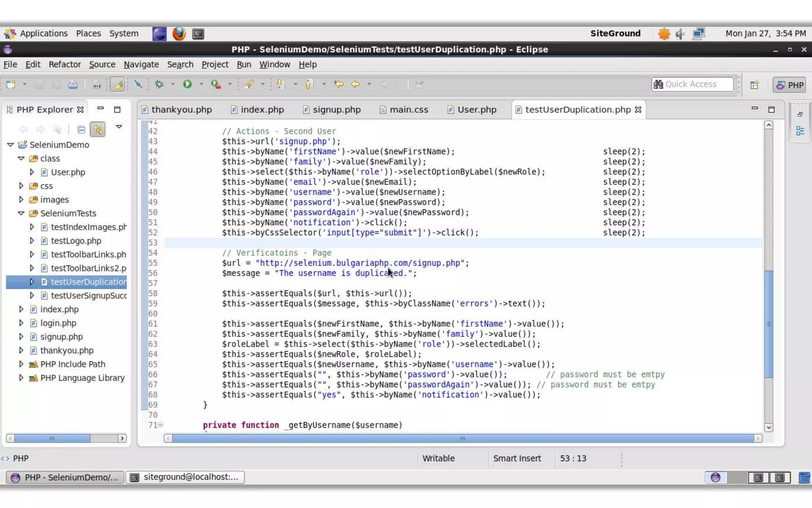Collapse the SeleniumTests folder
This screenshot has width=812, height=508.
(21, 213)
